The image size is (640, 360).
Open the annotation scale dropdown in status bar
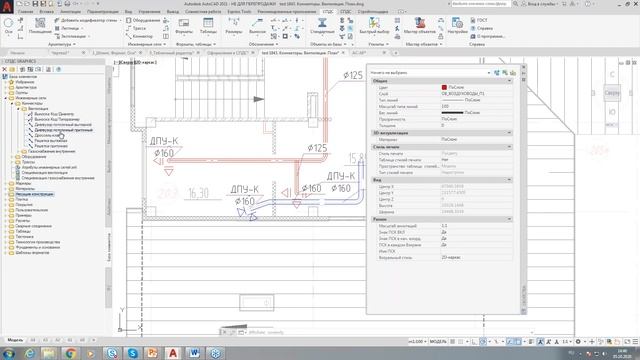click(567, 341)
